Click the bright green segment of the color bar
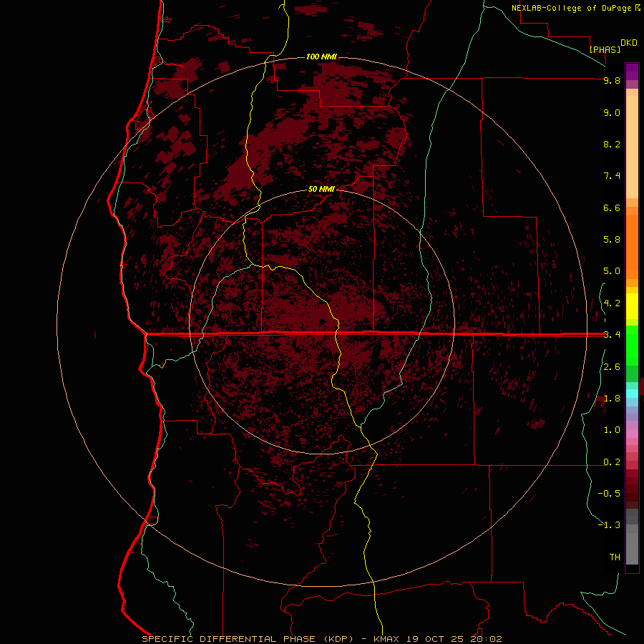Image resolution: width=644 pixels, height=644 pixels. click(632, 346)
